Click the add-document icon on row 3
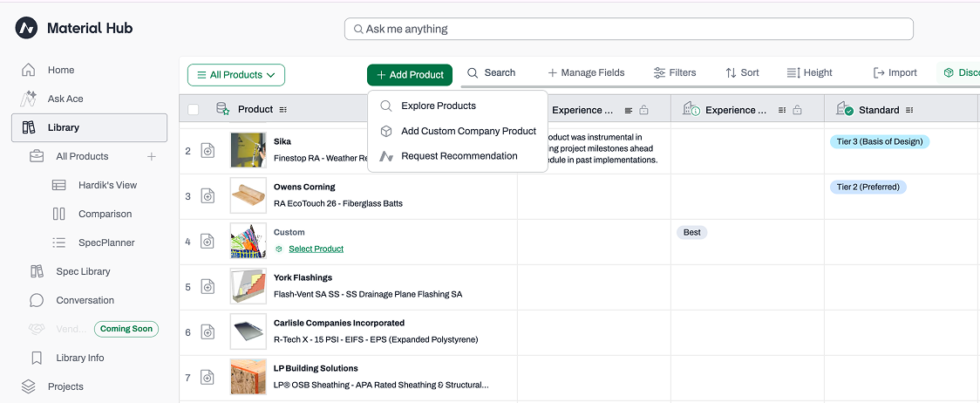Viewport: 980px width, 403px height. tap(208, 196)
